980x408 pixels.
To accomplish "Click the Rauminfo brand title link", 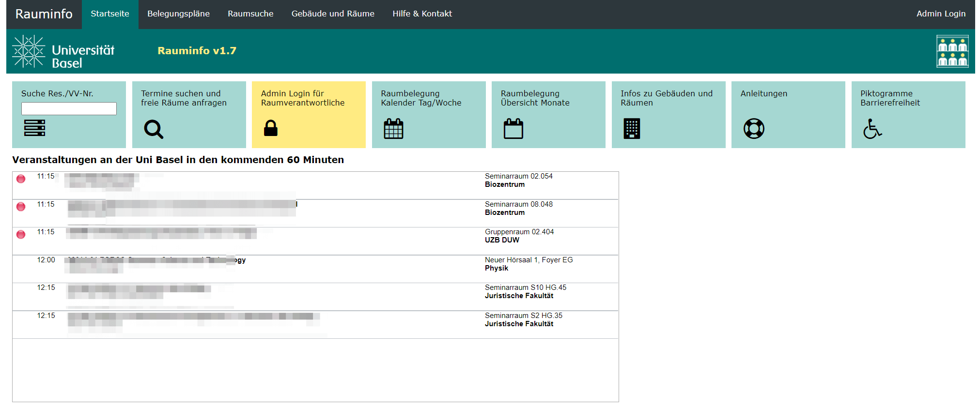I will click(x=44, y=14).
